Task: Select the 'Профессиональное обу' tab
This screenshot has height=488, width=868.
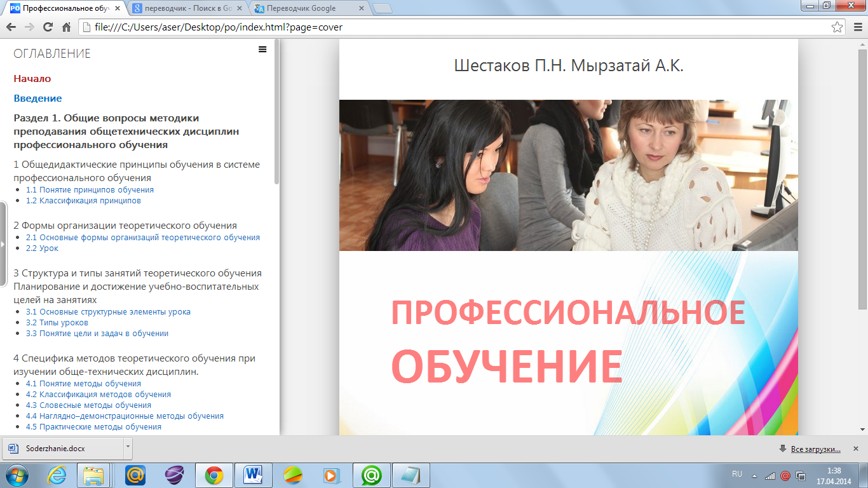Action: (65, 8)
